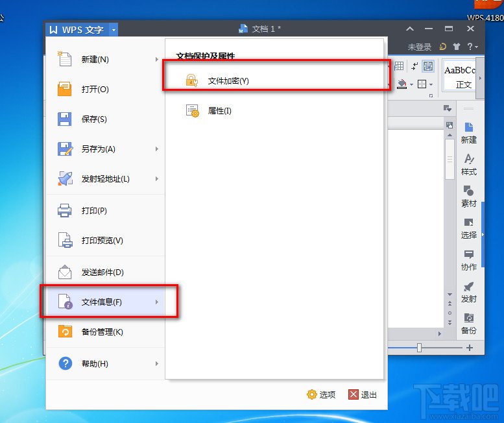504x423 pixels.
Task: Click the Backup Management icon 备份管理(K)
Action: (65, 332)
